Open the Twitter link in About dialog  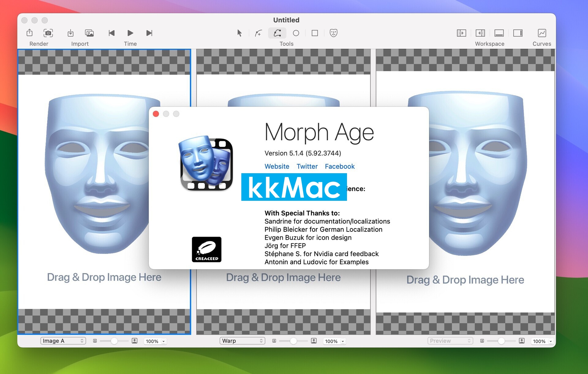(x=307, y=166)
